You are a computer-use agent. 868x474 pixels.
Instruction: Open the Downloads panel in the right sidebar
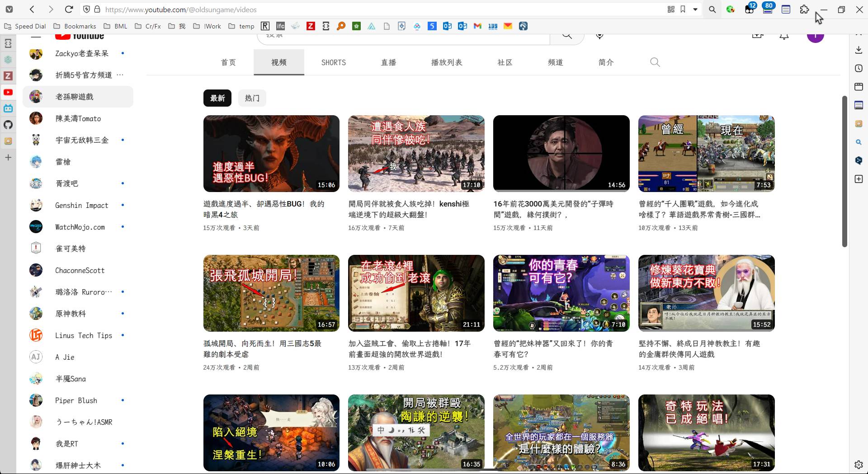[859, 50]
